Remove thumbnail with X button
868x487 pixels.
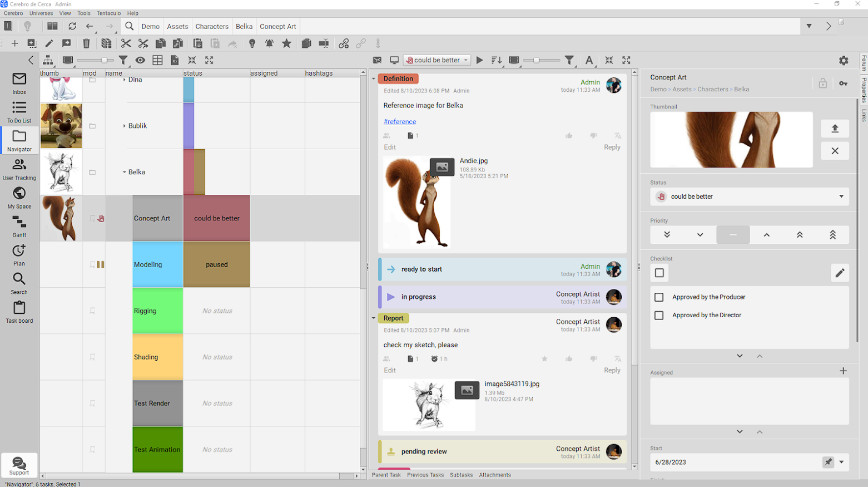coord(835,151)
